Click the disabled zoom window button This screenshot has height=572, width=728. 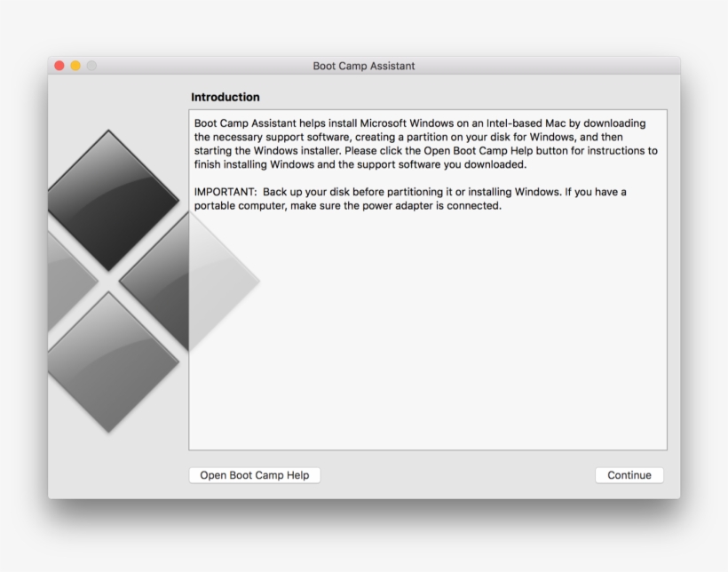click(92, 66)
